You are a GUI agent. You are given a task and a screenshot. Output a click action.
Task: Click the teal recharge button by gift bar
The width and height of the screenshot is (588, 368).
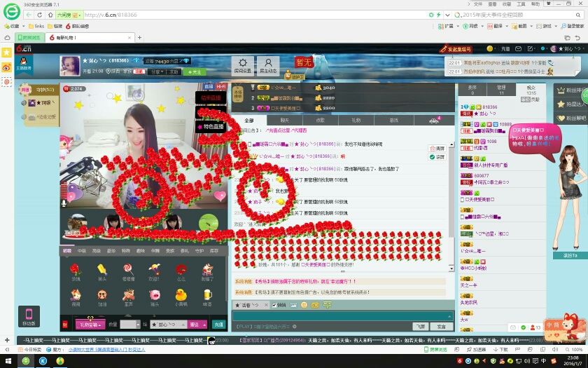[x=218, y=325]
